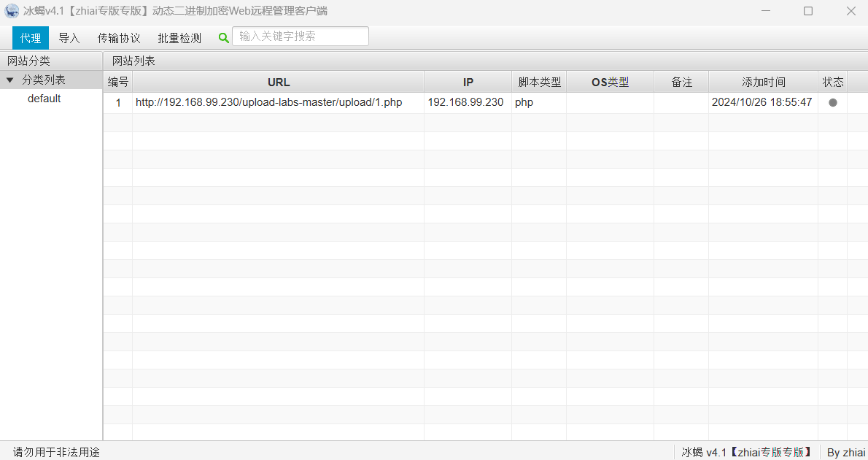868x460 pixels.
Task: Click the 脚本类型 column header
Action: 539,81
